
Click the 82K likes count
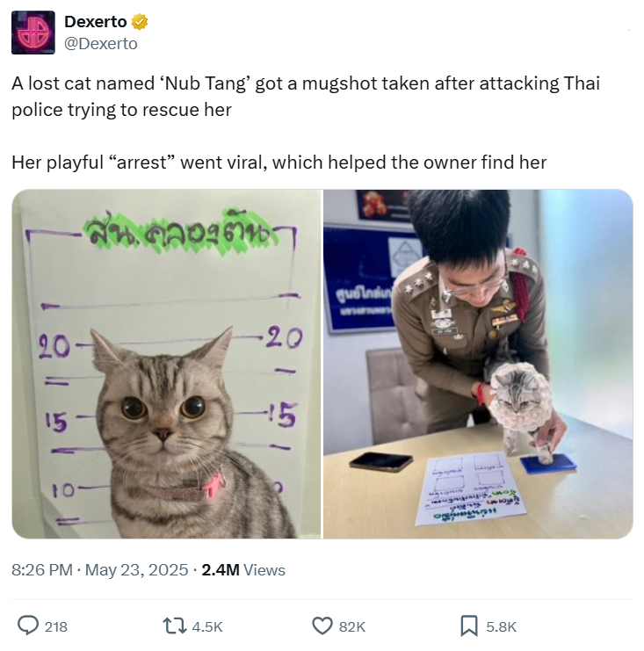352,626
